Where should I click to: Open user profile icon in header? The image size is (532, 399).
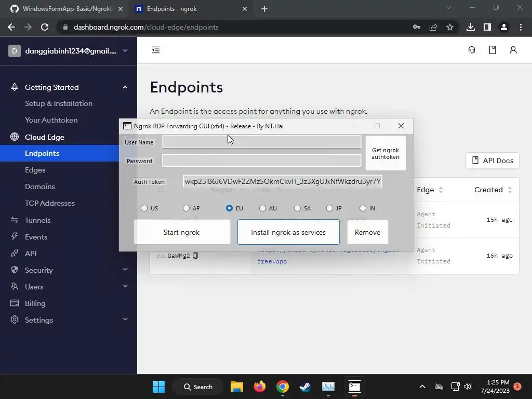[513, 50]
